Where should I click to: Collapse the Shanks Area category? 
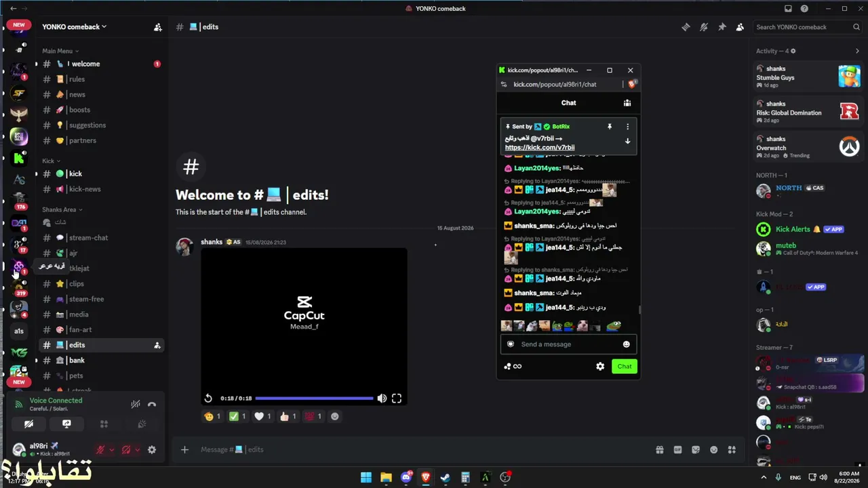pyautogui.click(x=62, y=210)
